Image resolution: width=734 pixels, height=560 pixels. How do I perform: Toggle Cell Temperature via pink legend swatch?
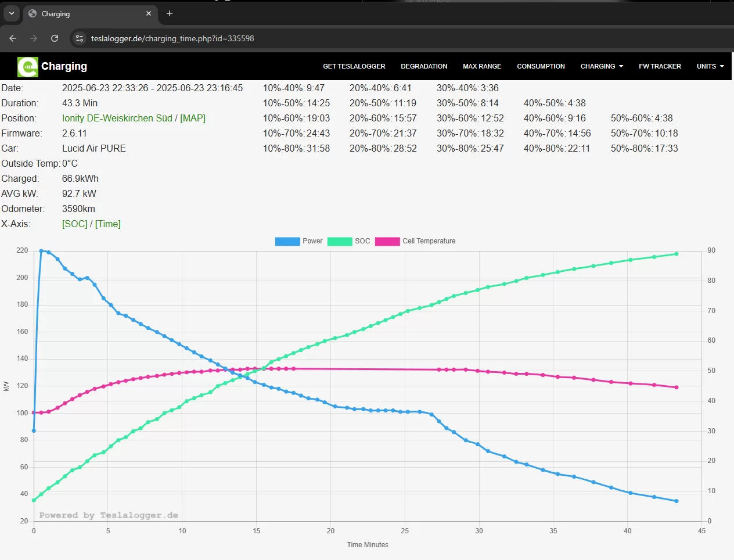(387, 241)
